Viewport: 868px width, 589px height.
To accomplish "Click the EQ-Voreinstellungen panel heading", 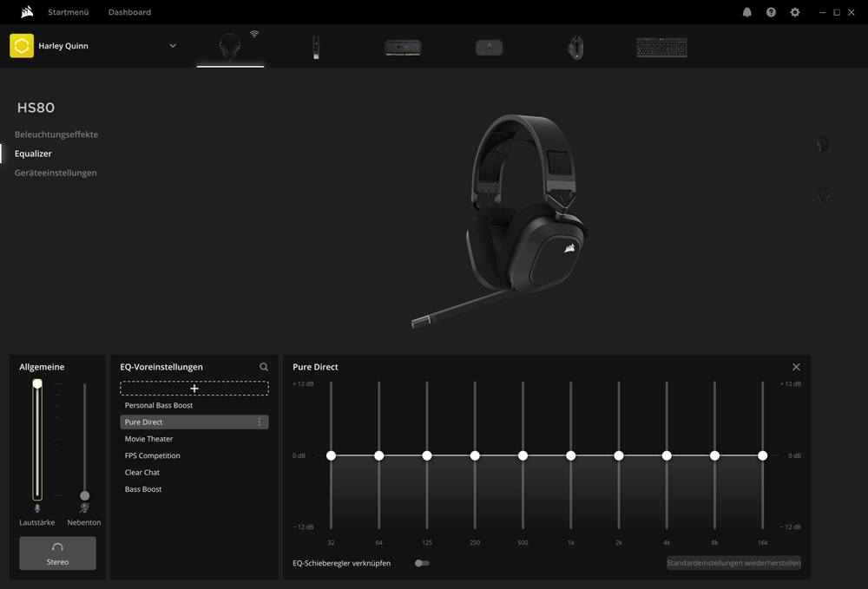I will [x=161, y=367].
